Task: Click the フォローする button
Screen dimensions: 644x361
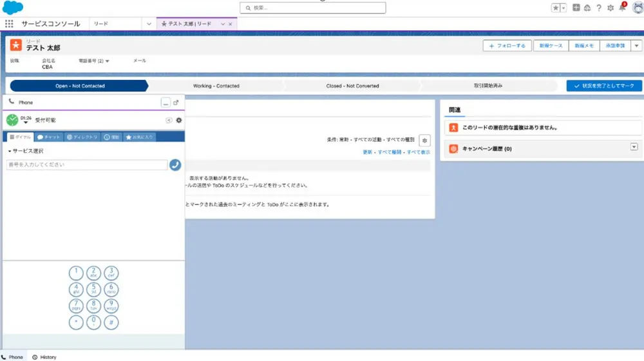Action: point(507,46)
